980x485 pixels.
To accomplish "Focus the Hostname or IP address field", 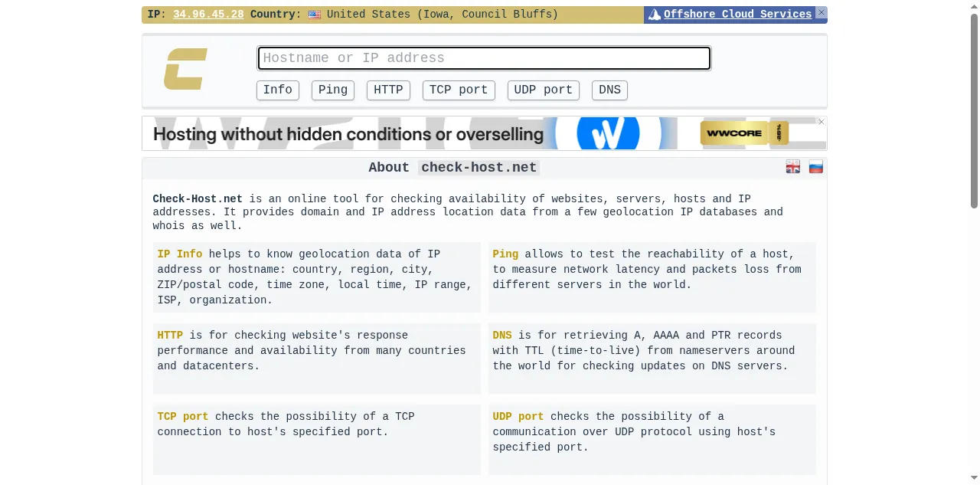I will (484, 58).
